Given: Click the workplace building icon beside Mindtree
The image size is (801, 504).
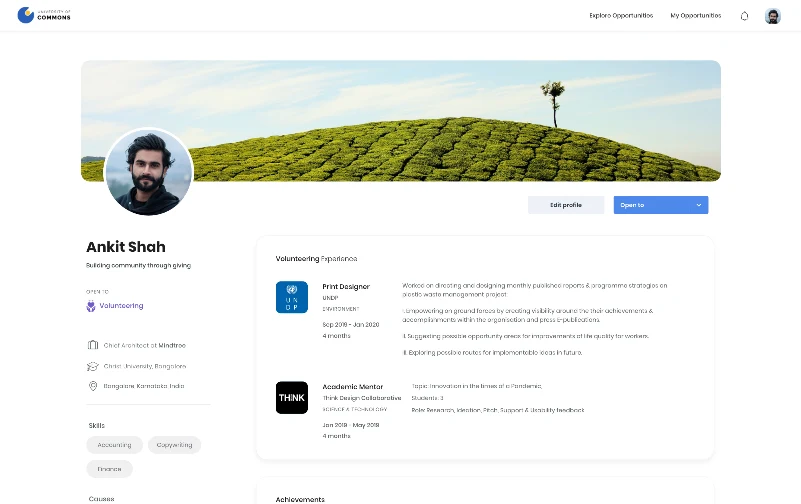Looking at the screenshot, I should click(92, 345).
